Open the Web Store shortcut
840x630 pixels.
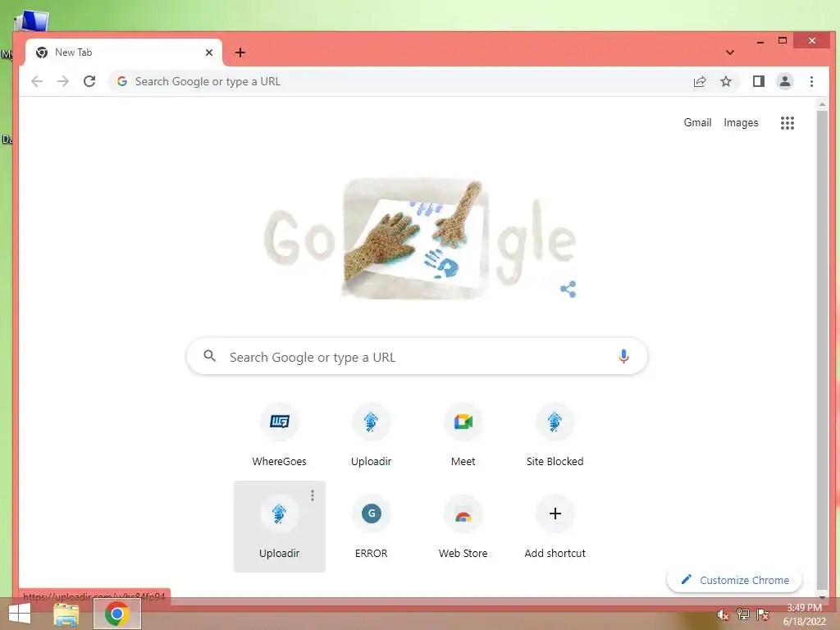(x=463, y=527)
